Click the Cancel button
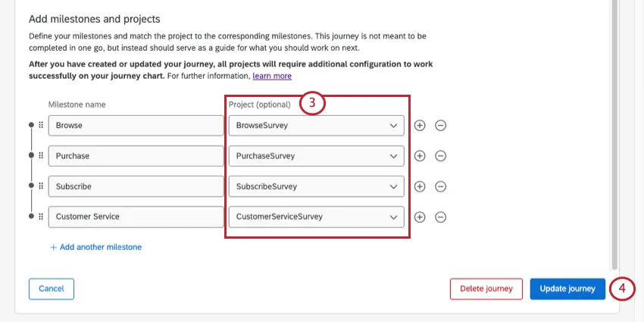 [x=52, y=289]
